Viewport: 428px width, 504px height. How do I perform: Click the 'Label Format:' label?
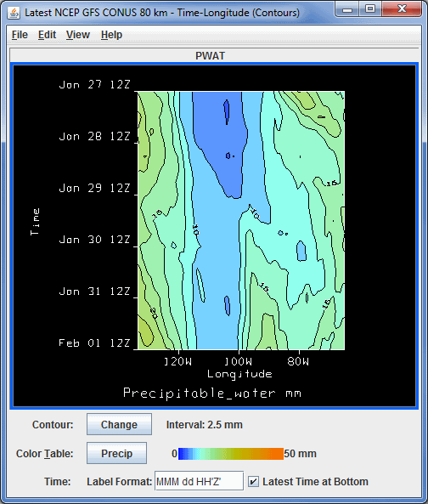click(119, 482)
